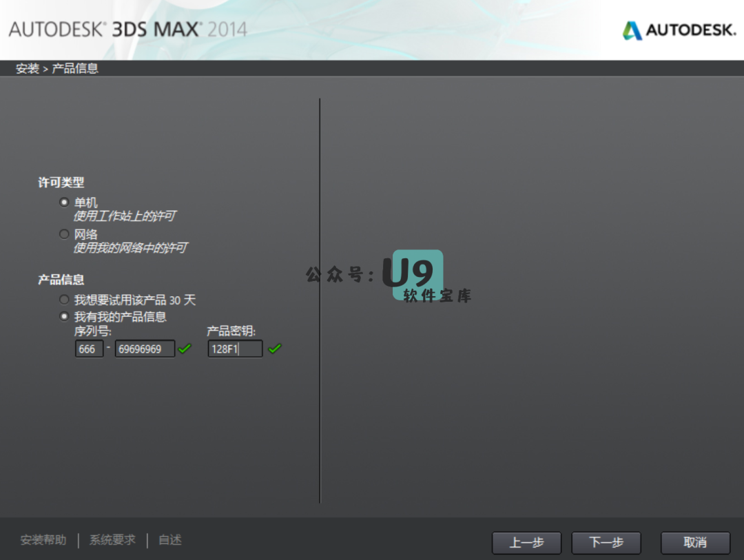Click the U9 watermark logo
The image size is (744, 560).
pyautogui.click(x=417, y=275)
